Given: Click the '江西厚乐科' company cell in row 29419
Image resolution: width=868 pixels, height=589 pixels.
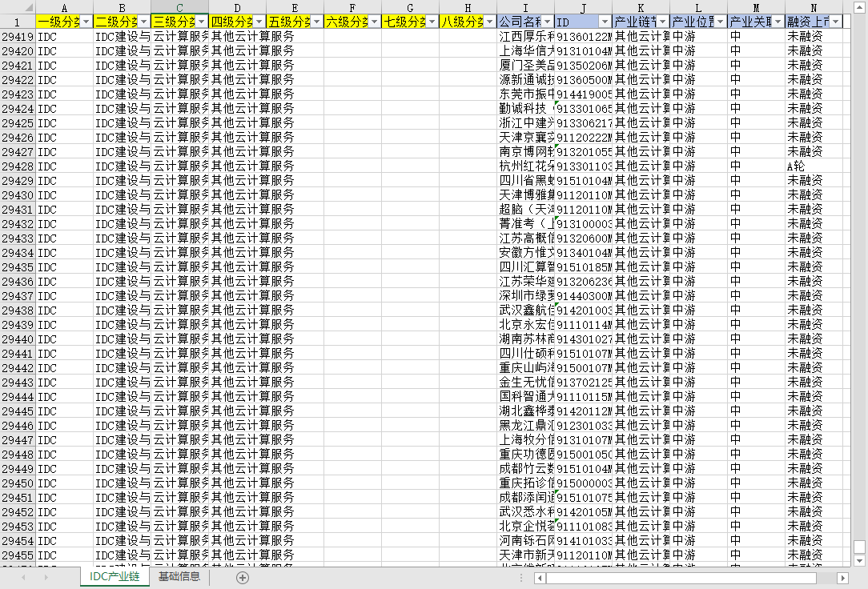Looking at the screenshot, I should (x=525, y=37).
